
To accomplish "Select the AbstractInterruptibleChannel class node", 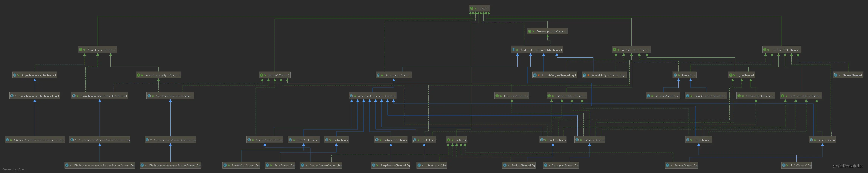I will (x=537, y=50).
